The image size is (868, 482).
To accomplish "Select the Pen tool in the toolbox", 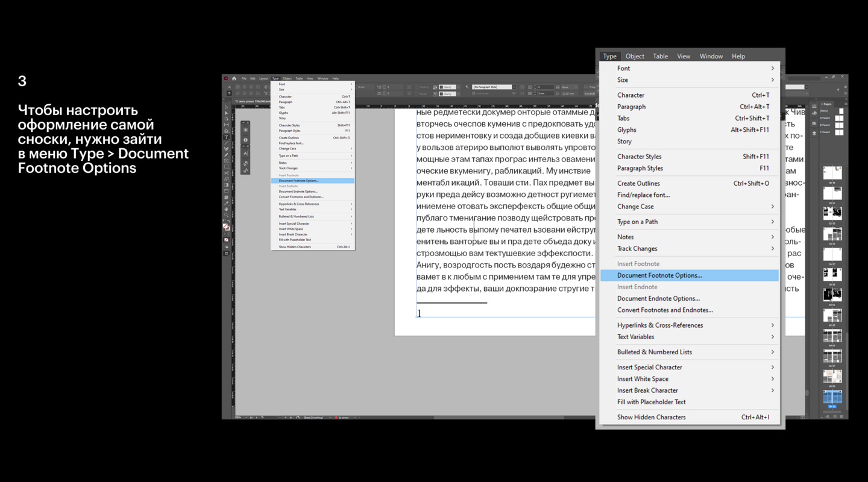I will click(x=227, y=149).
